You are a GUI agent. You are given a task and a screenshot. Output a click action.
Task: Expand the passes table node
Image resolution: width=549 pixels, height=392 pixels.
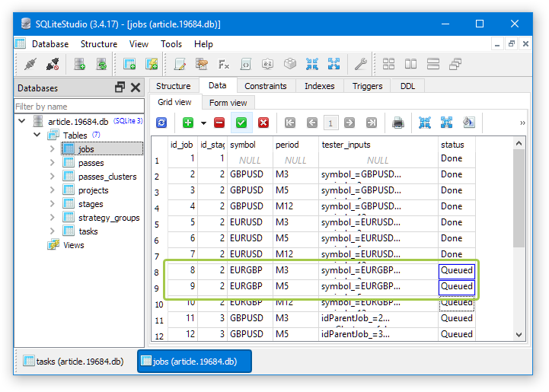(x=53, y=163)
